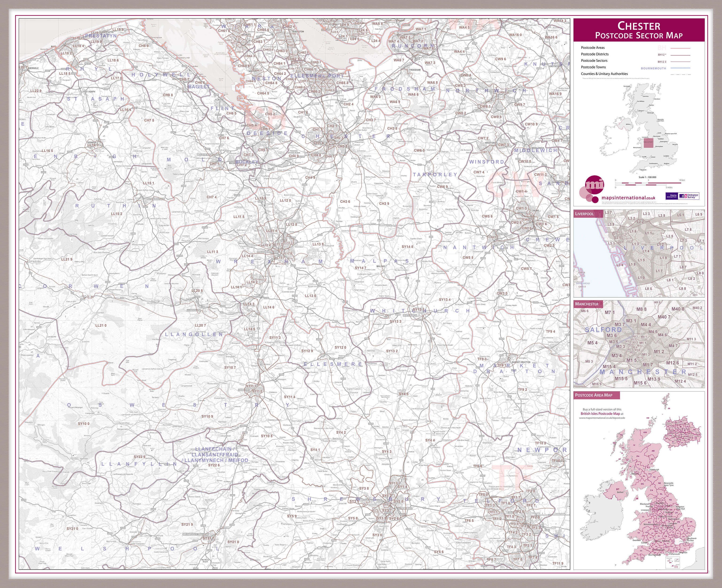Click sector label 'LL21 0'
This screenshot has width=722, height=588.
click(x=101, y=325)
